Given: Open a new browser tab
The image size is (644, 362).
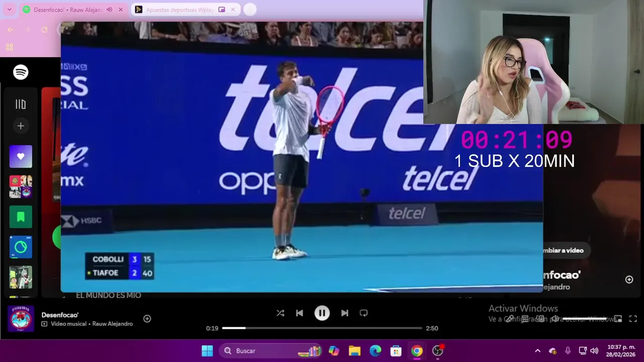Looking at the screenshot, I should coord(250,10).
